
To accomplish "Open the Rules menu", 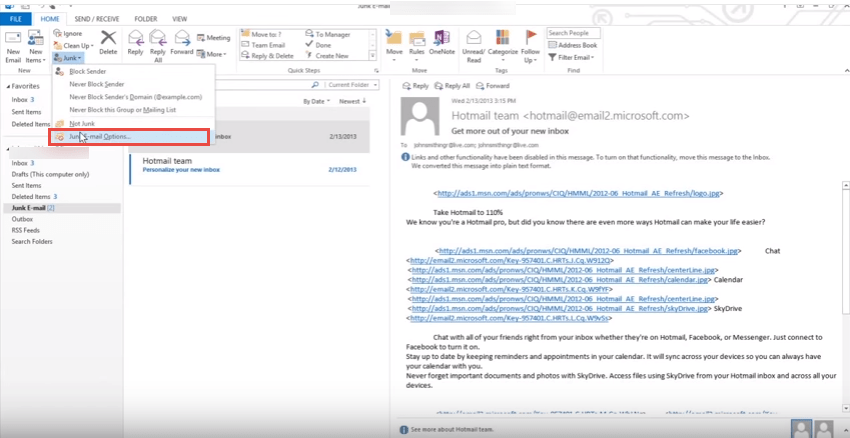I will pos(417,46).
